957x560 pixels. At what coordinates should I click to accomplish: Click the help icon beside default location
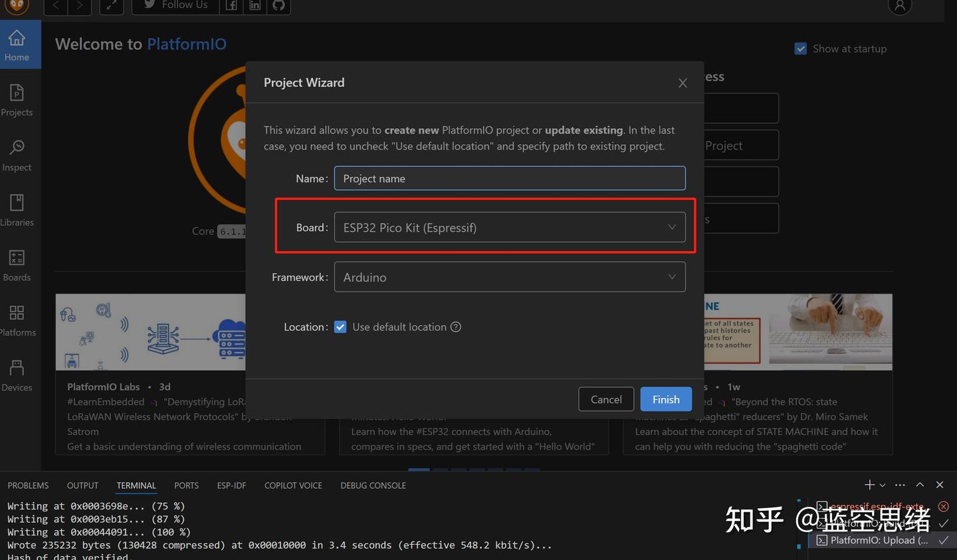[x=456, y=327]
